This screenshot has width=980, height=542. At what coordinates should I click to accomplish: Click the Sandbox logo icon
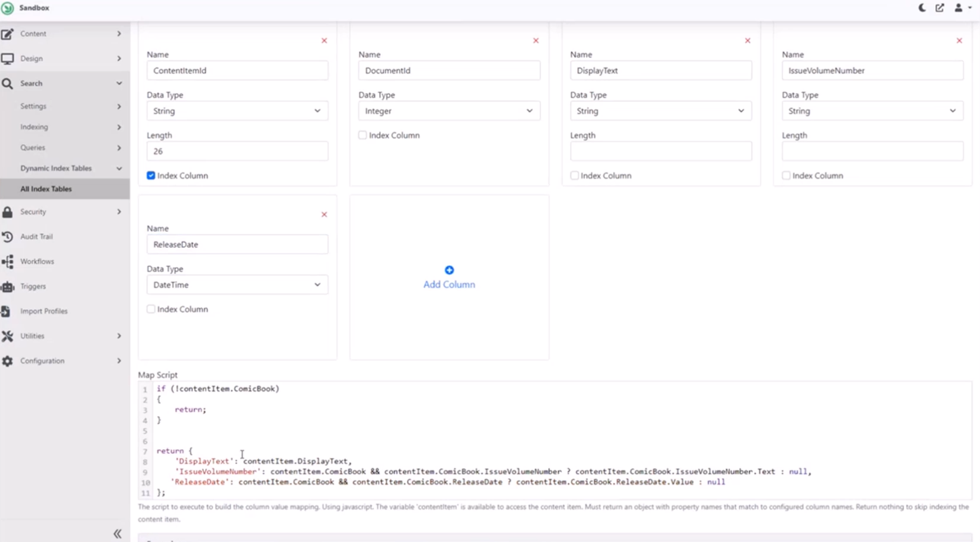pyautogui.click(x=8, y=8)
